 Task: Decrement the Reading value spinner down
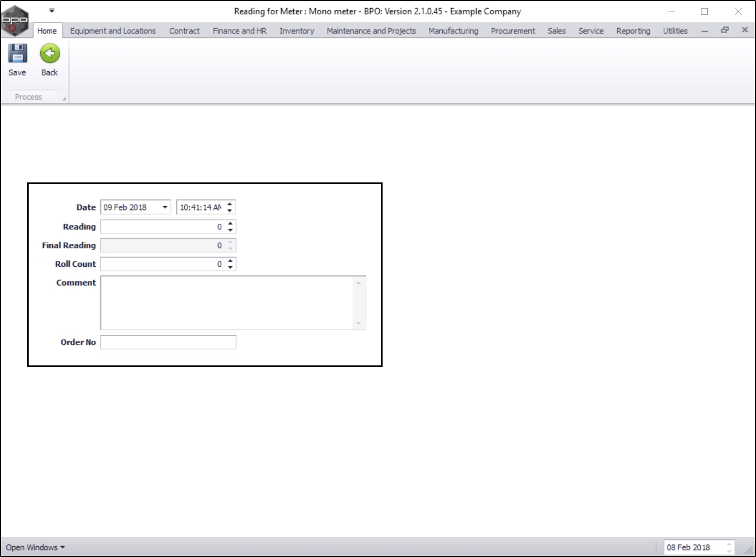[231, 230]
